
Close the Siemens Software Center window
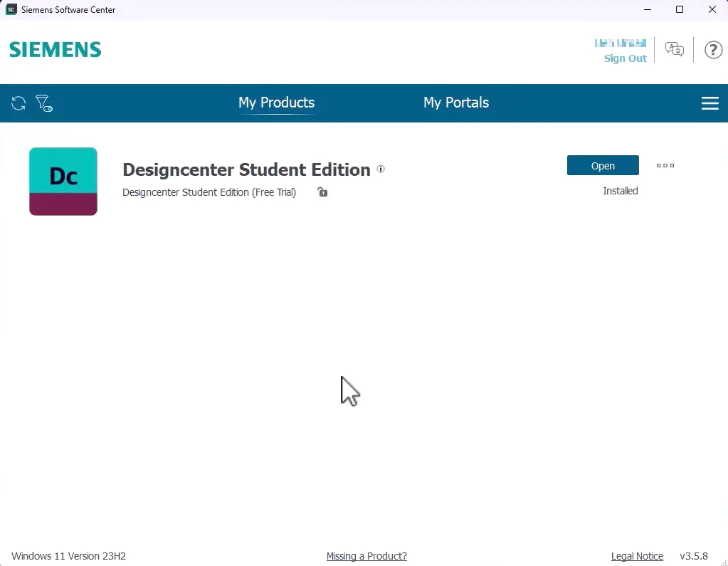click(x=712, y=9)
